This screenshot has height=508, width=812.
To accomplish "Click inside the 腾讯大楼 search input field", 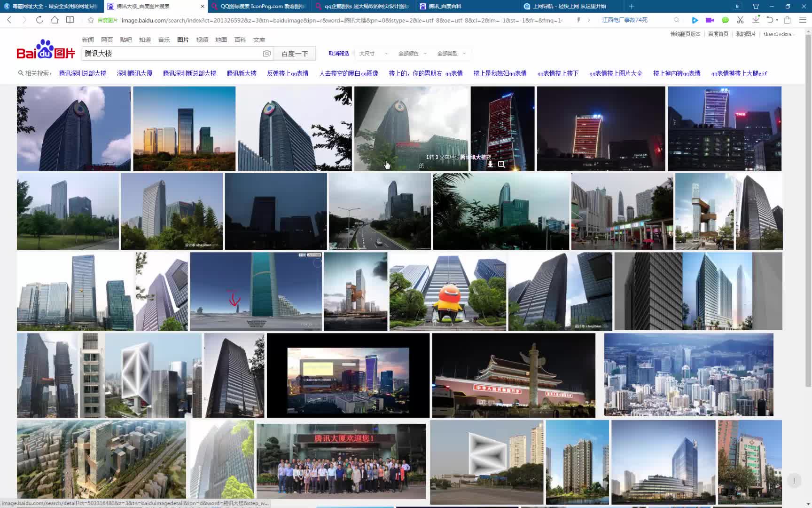I will tap(164, 54).
